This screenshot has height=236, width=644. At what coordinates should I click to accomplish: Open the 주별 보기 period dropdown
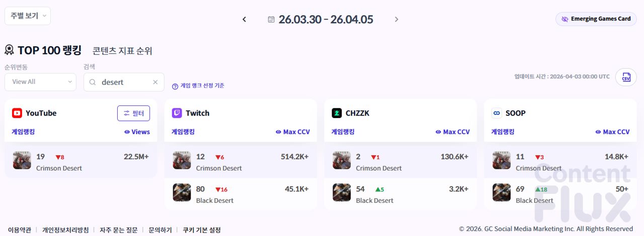coord(28,16)
